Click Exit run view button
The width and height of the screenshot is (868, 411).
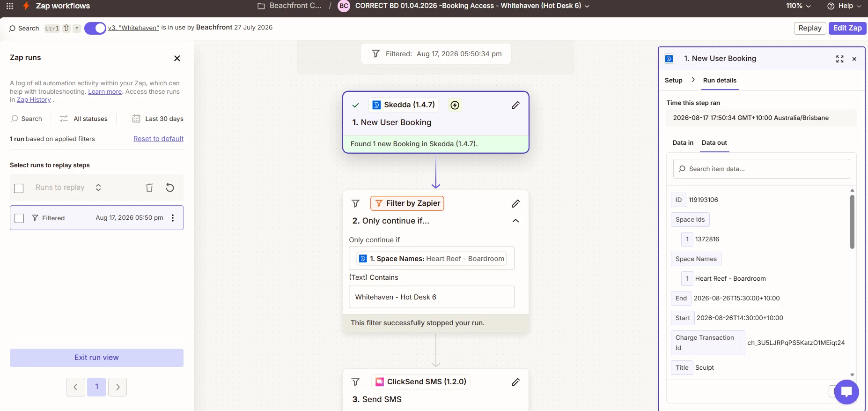click(x=96, y=358)
